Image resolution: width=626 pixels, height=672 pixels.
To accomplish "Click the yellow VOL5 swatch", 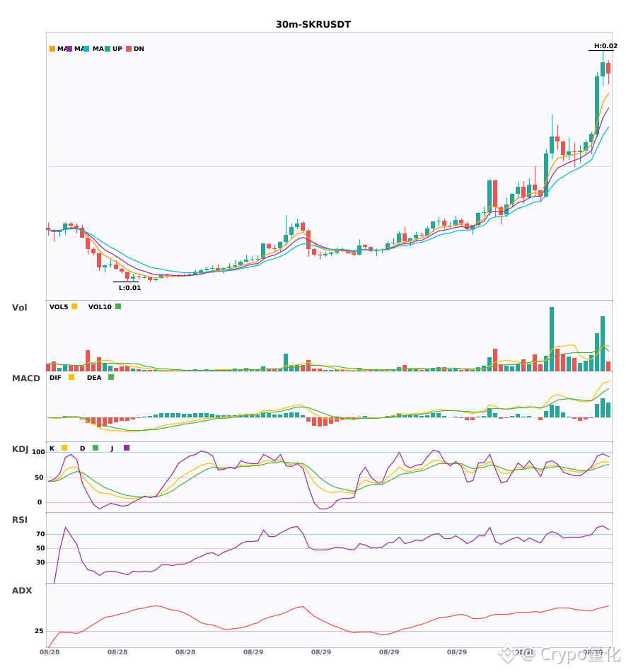I will click(x=74, y=306).
